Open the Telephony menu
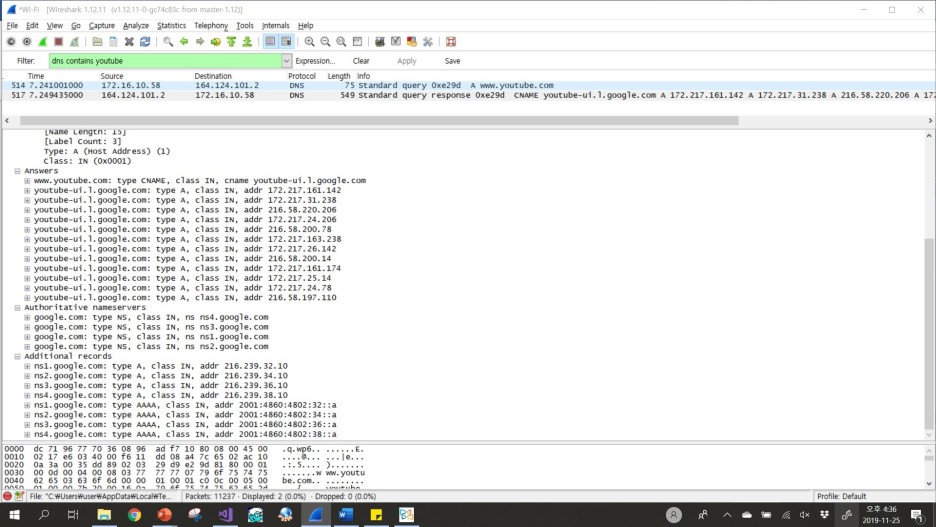This screenshot has height=527, width=936. click(x=211, y=26)
